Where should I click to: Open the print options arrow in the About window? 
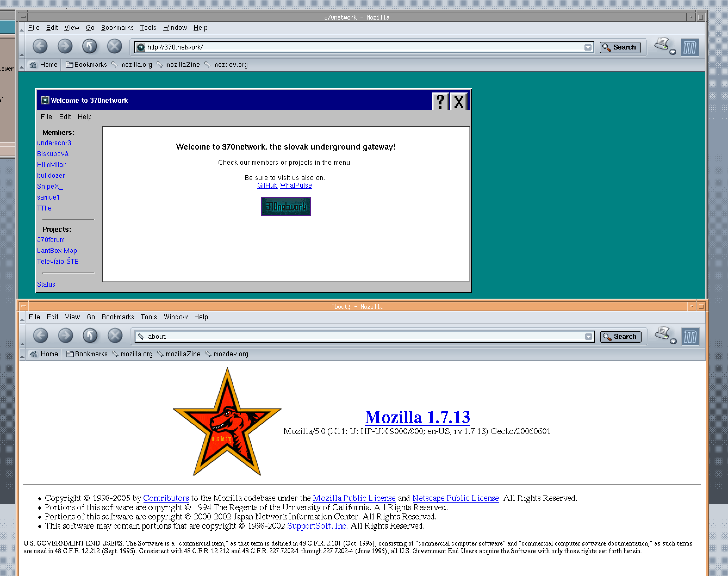673,342
